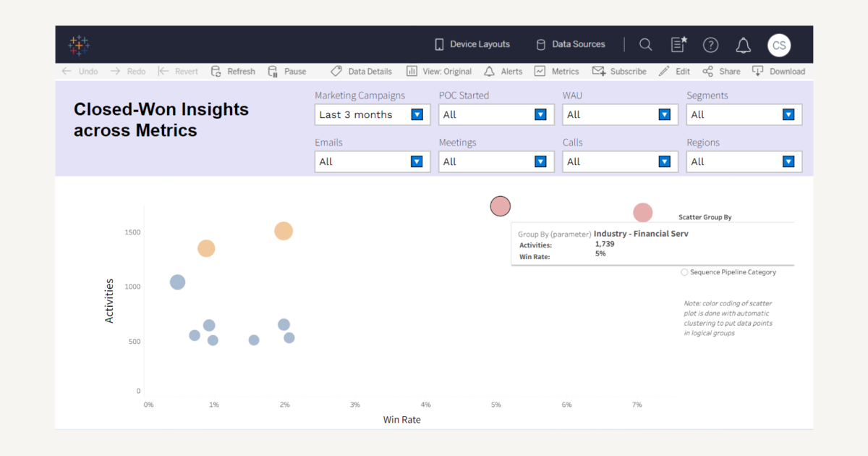This screenshot has width=868, height=456.
Task: Pause automatic updates
Action: (288, 71)
